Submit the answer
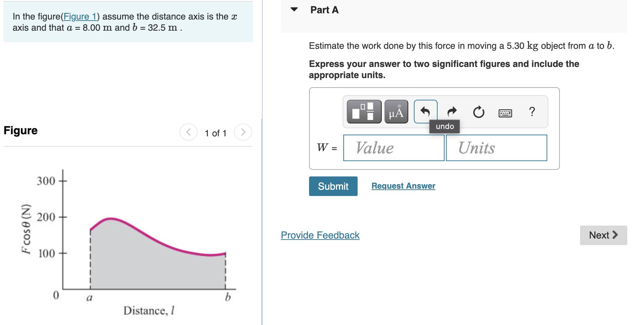 tap(333, 186)
